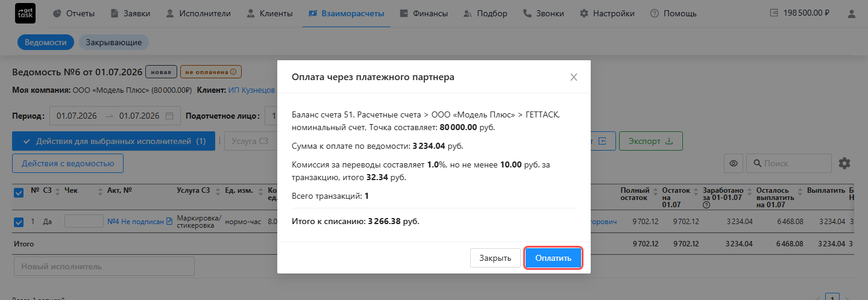Click the wallet balance 198 500.00 ₽

(x=800, y=13)
